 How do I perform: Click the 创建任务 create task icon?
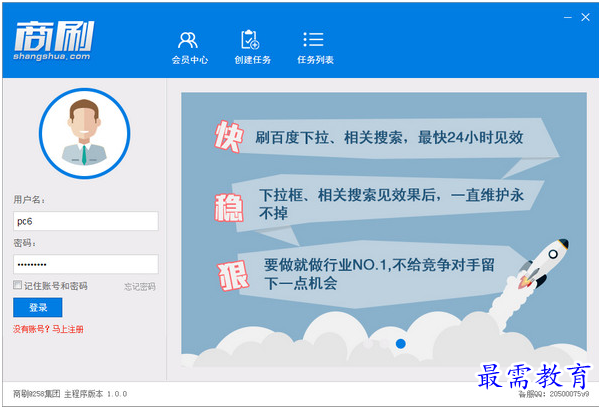click(x=253, y=47)
